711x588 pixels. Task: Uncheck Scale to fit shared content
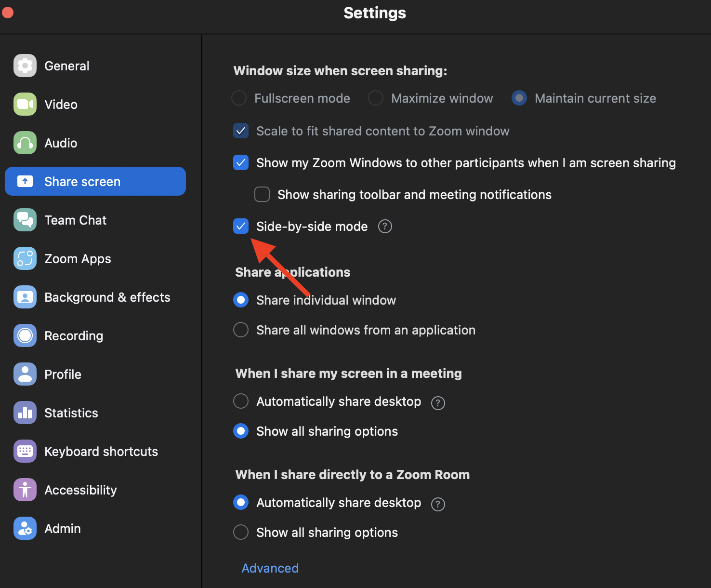point(240,131)
